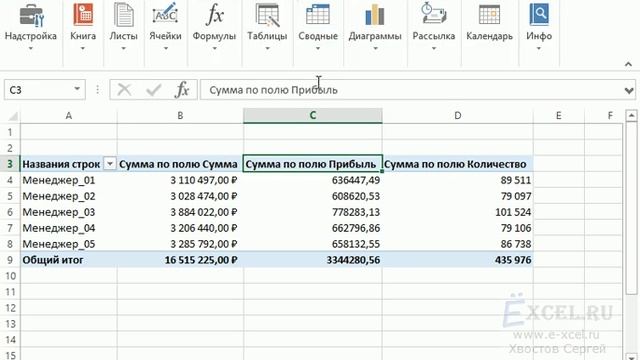The width and height of the screenshot is (640, 360).
Task: Select cell Менеджер_05
Action: pyautogui.click(x=69, y=244)
